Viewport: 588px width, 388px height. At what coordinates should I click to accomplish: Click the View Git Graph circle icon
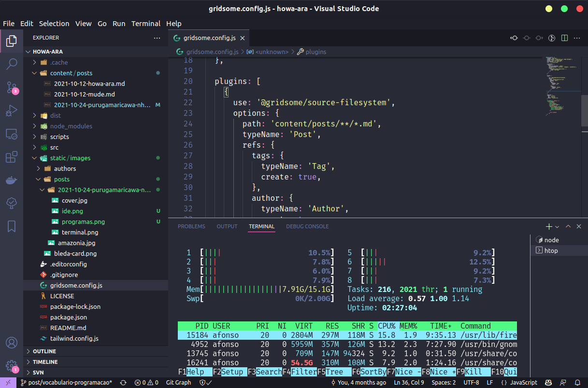pyautogui.click(x=552, y=38)
